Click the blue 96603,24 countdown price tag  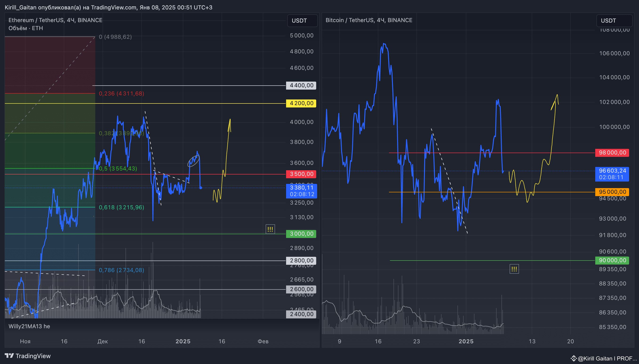click(612, 174)
